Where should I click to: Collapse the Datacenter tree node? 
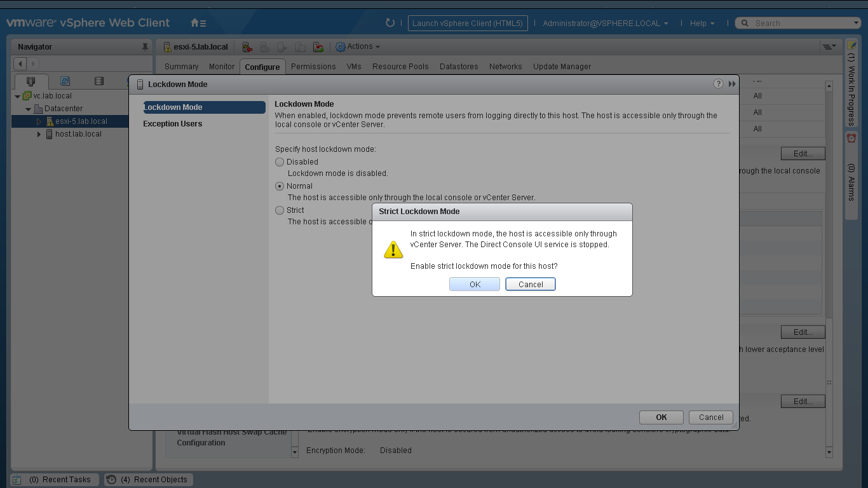click(29, 109)
